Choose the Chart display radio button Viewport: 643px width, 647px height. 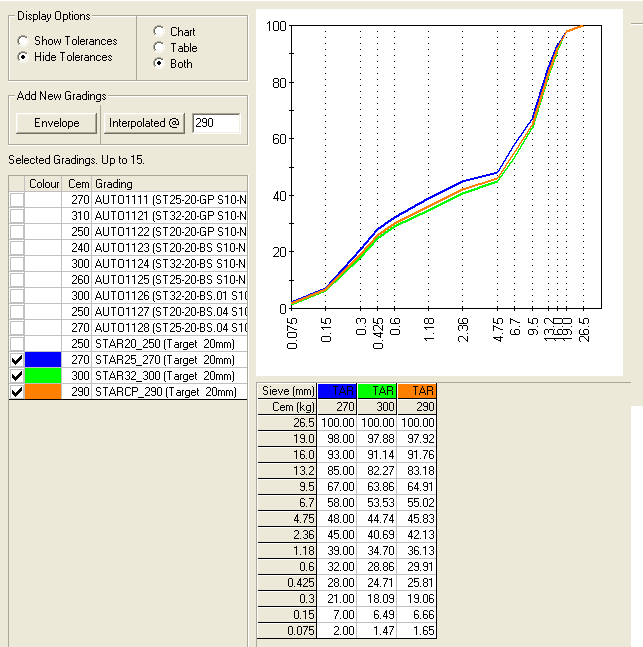point(159,32)
